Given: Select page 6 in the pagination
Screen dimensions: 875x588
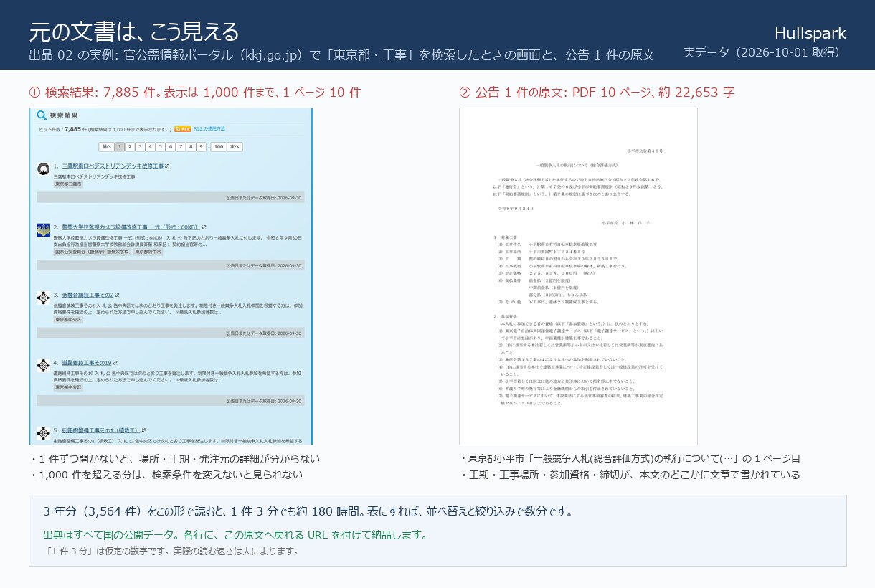Looking at the screenshot, I should (x=171, y=147).
